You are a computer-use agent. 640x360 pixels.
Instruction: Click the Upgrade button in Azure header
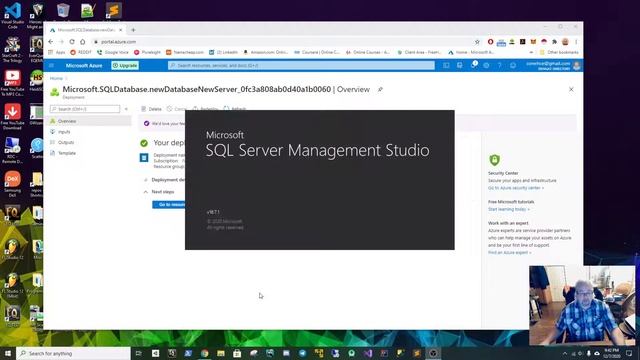[x=125, y=65]
